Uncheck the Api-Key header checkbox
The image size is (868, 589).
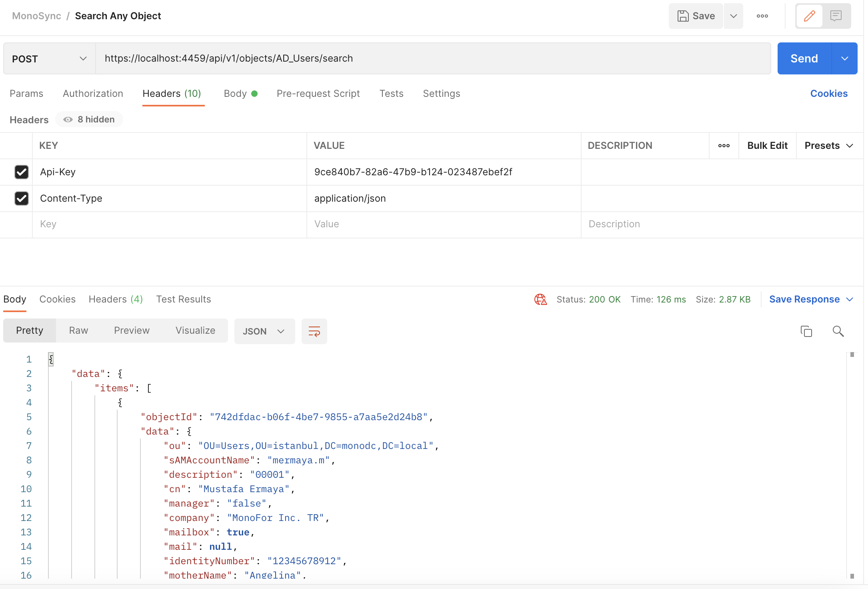[x=22, y=172]
